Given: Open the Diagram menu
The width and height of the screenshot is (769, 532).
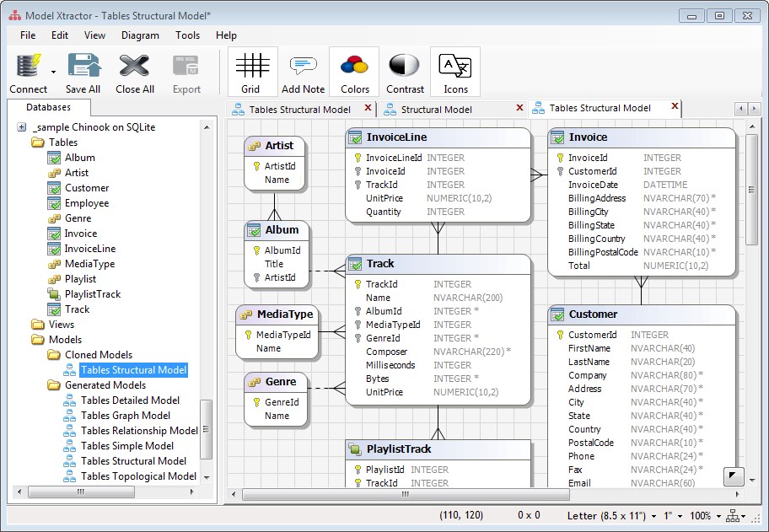Looking at the screenshot, I should 140,35.
